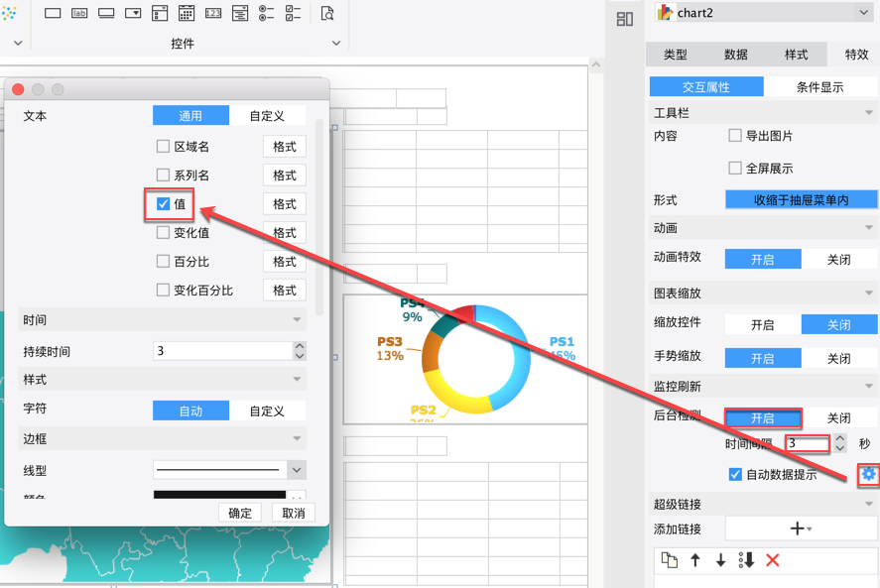The width and height of the screenshot is (880, 588).
Task: Select the dropdown tree widget icon
Action: [x=240, y=13]
